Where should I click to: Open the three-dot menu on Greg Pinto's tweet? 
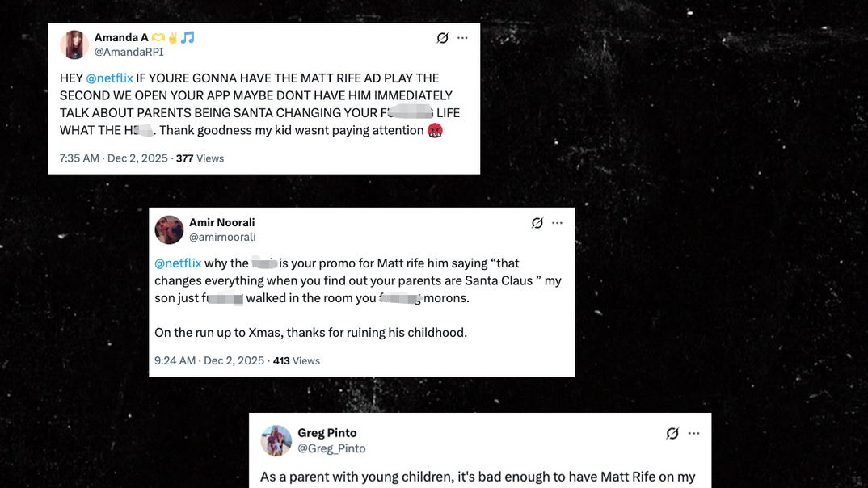pos(693,433)
